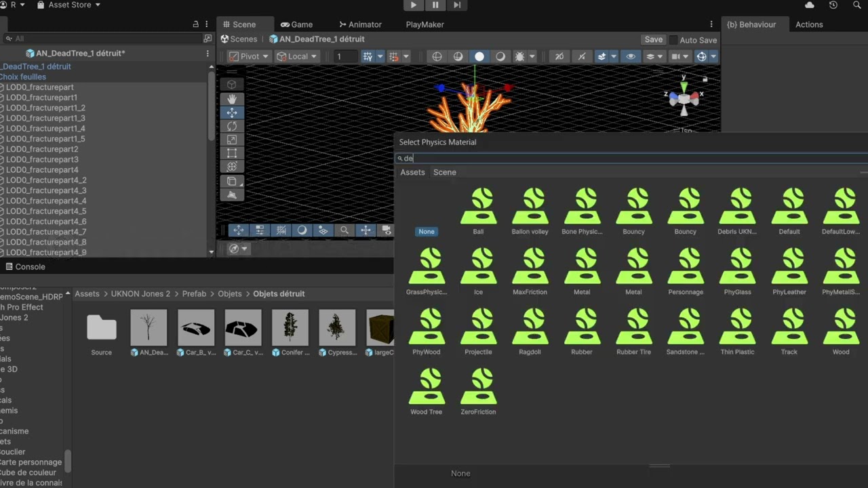Switch to the Actions tab
The height and width of the screenshot is (488, 868).
[809, 24]
